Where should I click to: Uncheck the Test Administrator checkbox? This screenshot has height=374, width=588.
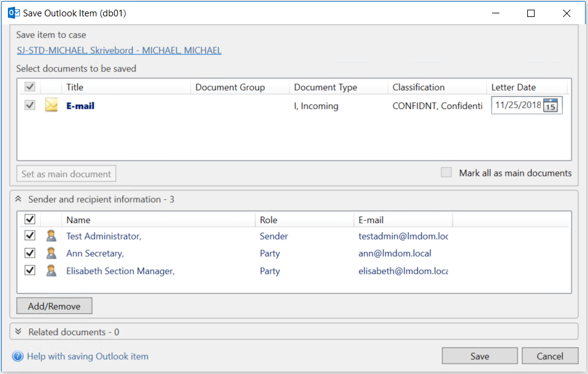[29, 236]
